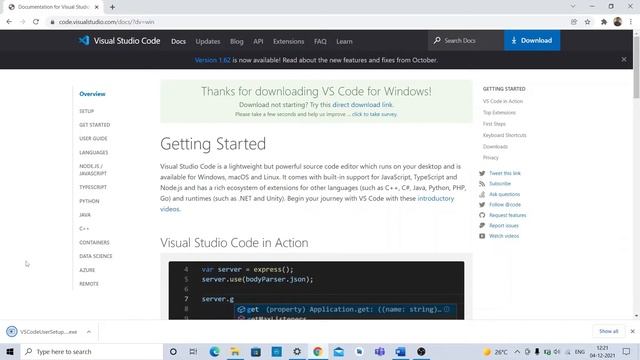Click the Windows taskbar search box
The width and height of the screenshot is (640, 360).
[x=92, y=351]
